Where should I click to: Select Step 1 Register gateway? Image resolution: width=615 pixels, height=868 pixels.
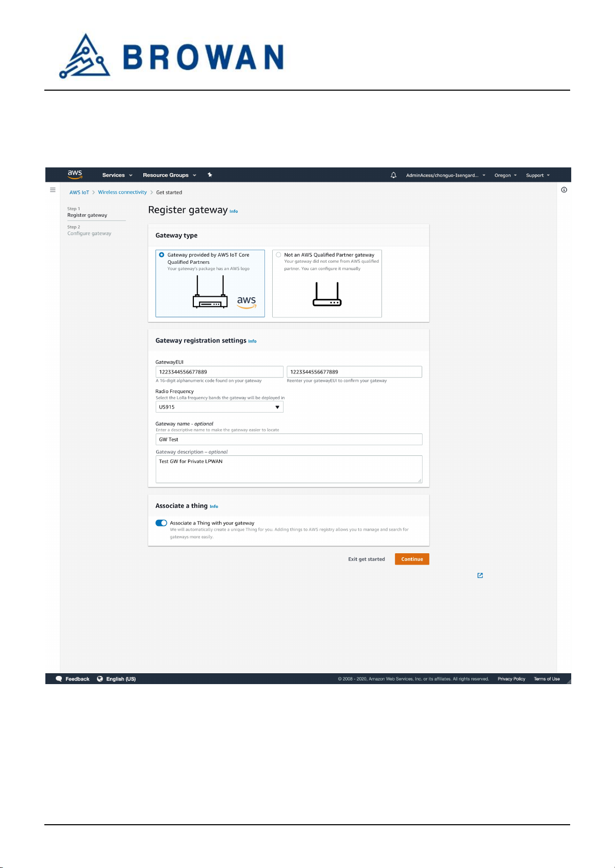[x=87, y=212]
